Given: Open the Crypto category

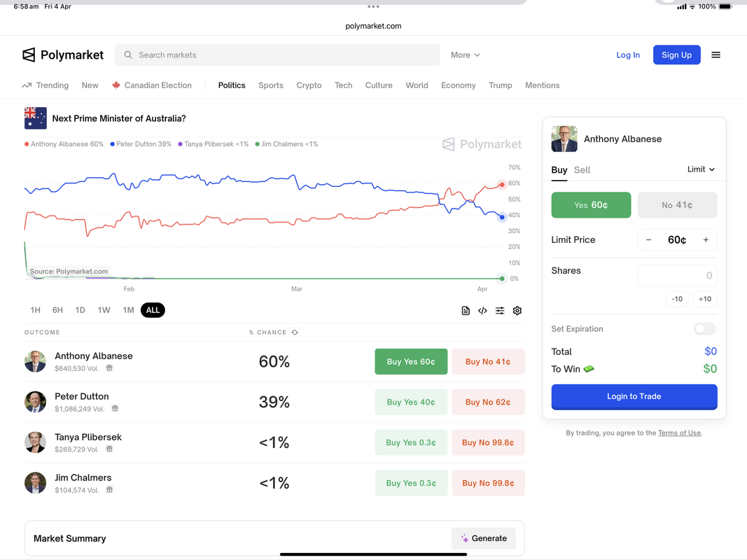Looking at the screenshot, I should [x=309, y=85].
